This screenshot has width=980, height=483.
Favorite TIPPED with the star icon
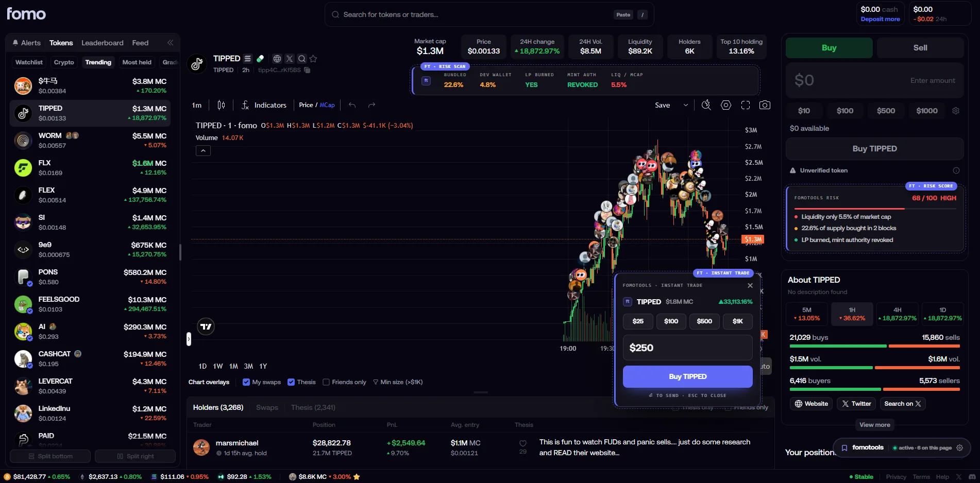point(313,59)
